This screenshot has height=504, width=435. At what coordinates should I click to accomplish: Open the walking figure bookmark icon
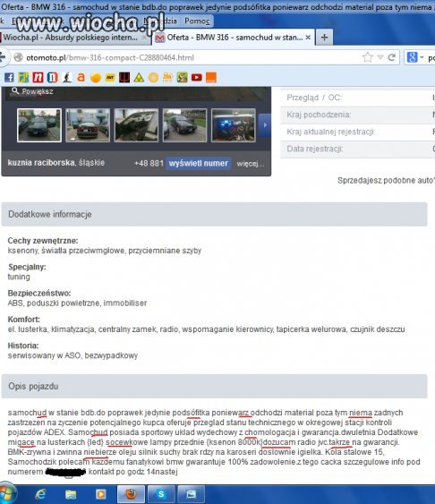pos(67,78)
